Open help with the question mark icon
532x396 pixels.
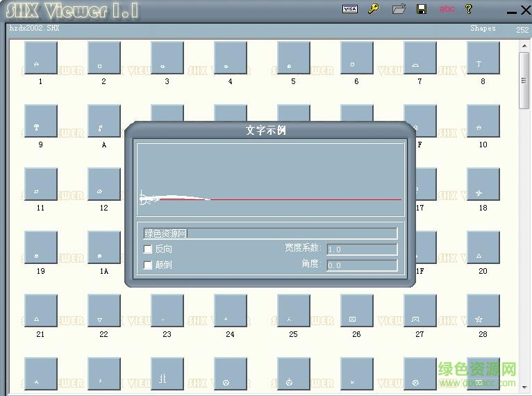469,9
